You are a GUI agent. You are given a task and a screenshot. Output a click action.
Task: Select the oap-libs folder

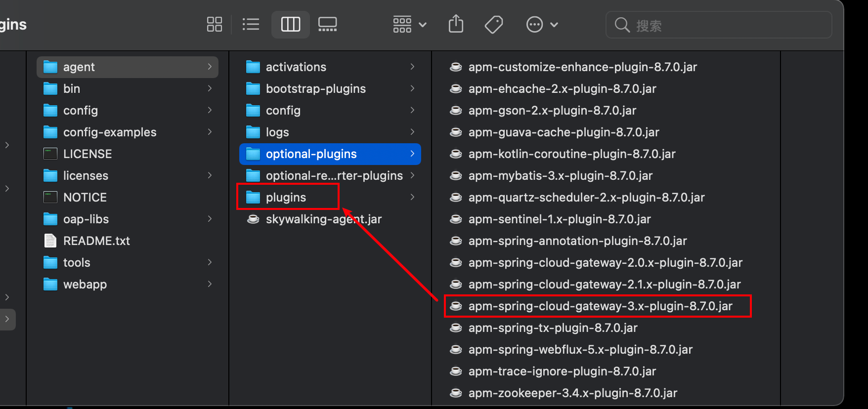click(128, 219)
